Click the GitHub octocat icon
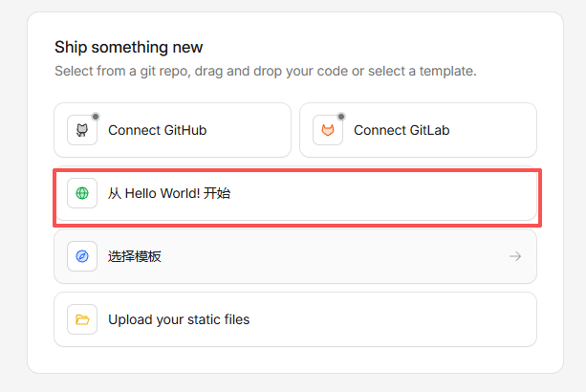The width and height of the screenshot is (586, 392). [x=82, y=130]
